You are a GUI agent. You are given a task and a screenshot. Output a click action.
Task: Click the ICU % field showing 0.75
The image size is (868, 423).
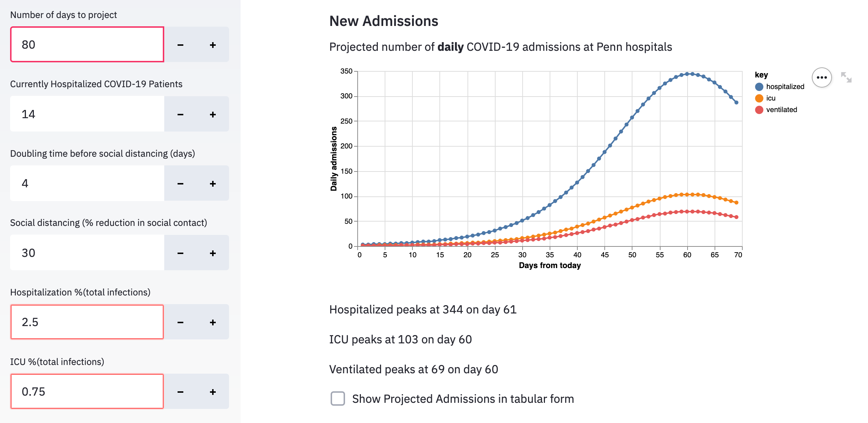86,391
